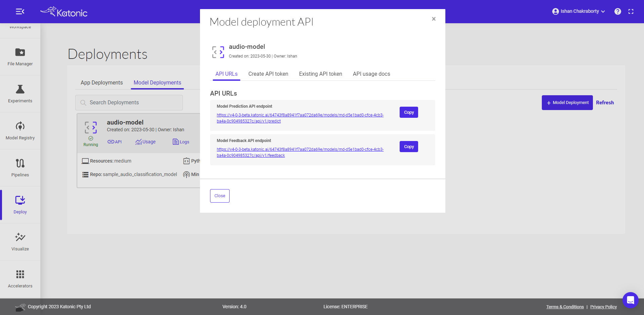Click the Version: 4.0 footer text
Viewport: 644px width, 315px height.
234,307
